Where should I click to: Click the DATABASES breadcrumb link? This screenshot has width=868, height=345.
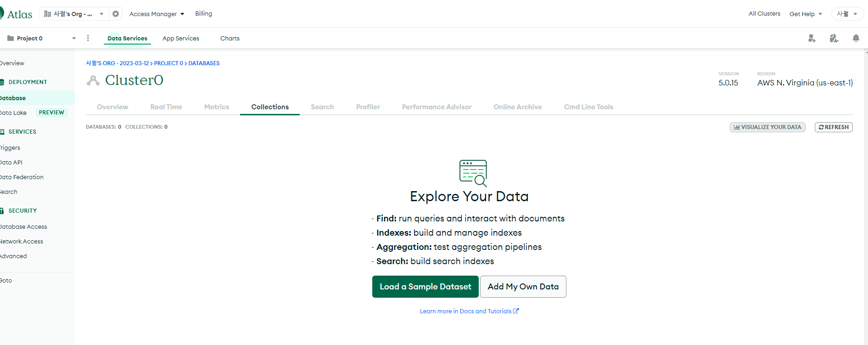pos(204,63)
